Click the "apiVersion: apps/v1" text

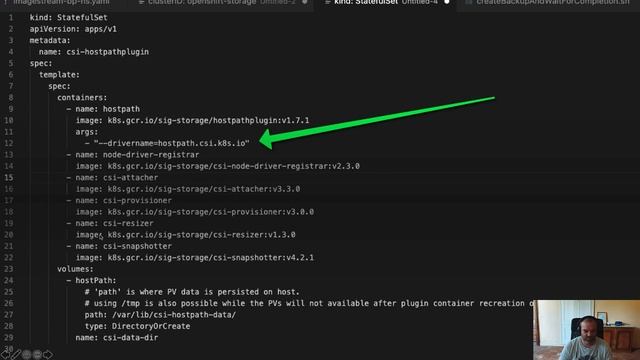click(x=73, y=29)
